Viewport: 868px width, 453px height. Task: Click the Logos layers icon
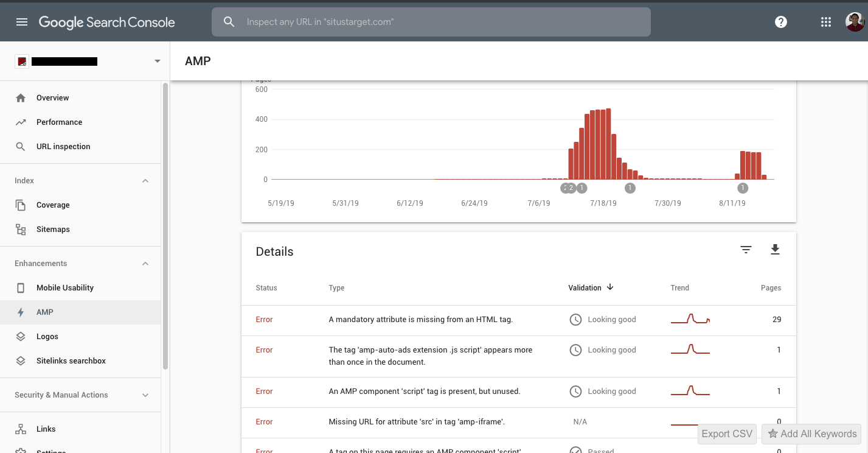[x=21, y=337]
